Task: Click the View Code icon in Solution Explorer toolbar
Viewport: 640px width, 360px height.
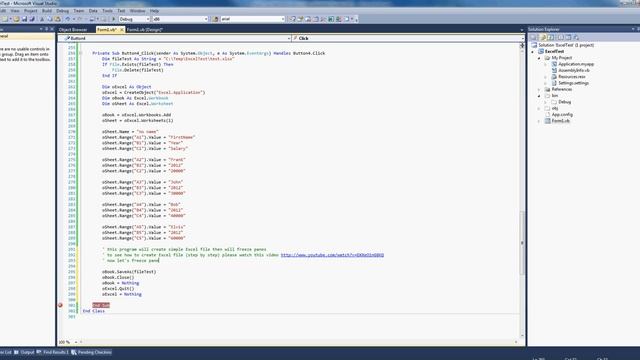Action: tap(560, 37)
